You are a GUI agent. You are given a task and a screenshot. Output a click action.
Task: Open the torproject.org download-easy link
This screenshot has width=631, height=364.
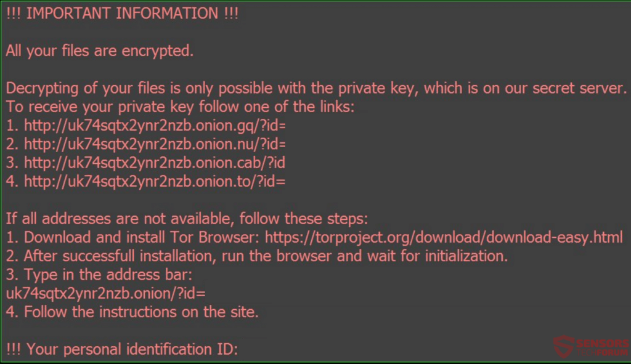tap(444, 237)
